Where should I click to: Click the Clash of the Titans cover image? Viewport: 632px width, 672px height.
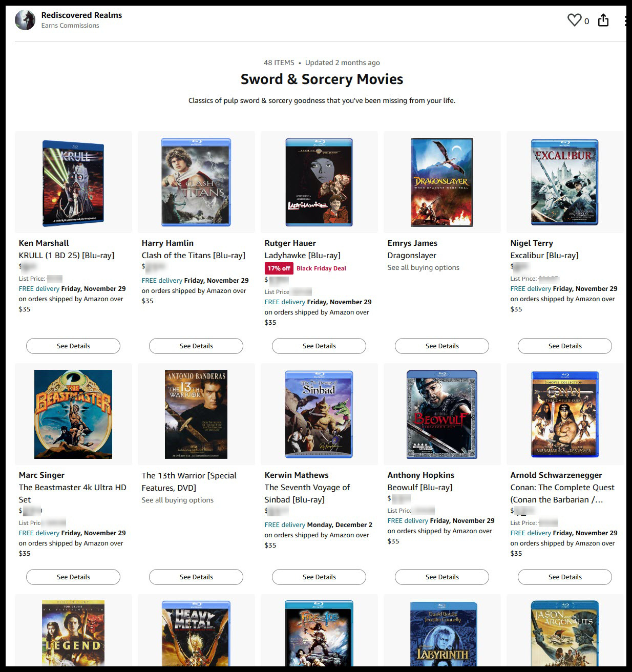tap(196, 182)
